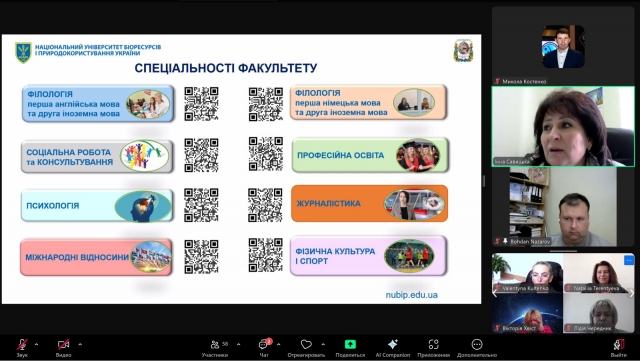The image size is (640, 361).
Task: Click the Фізична культура і спорт card
Action: pyautogui.click(x=369, y=256)
